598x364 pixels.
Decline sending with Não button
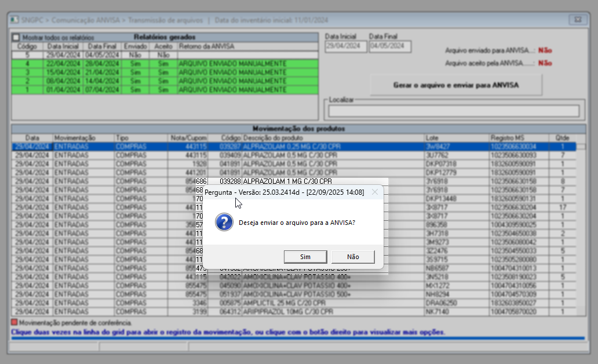[x=353, y=257]
